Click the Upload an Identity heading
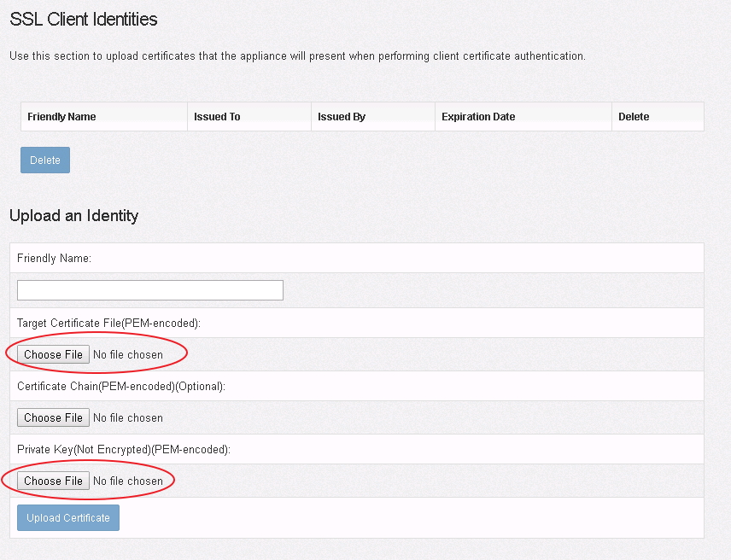The height and width of the screenshot is (560, 731). click(x=73, y=216)
